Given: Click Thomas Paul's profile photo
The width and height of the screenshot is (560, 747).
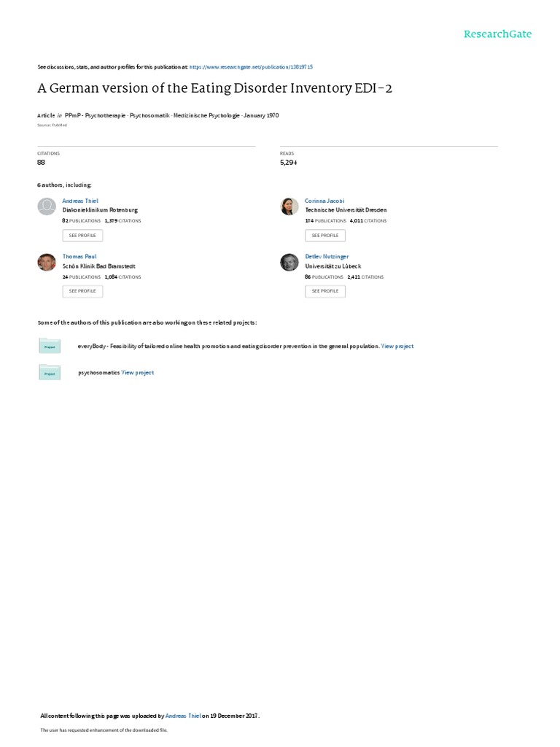Looking at the screenshot, I should pyautogui.click(x=47, y=262).
